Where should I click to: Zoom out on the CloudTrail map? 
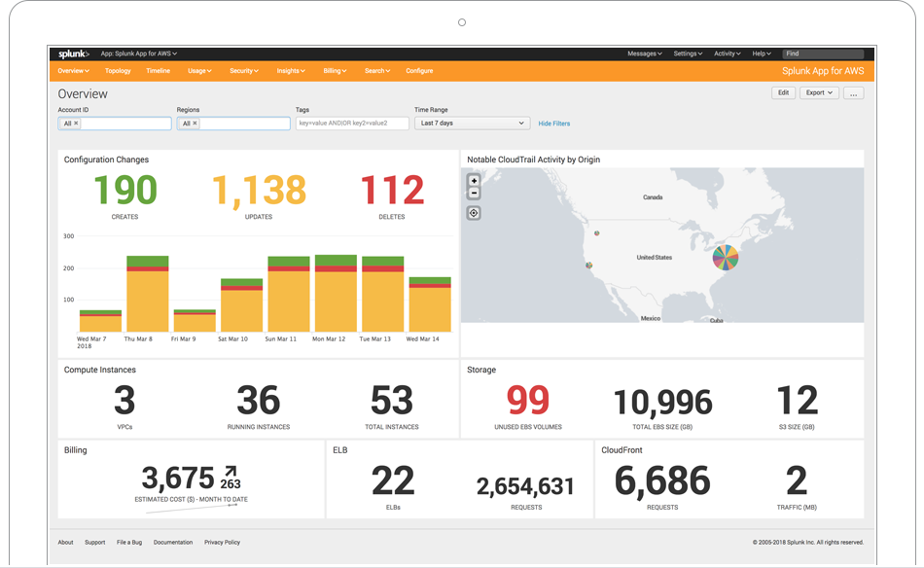pos(474,194)
